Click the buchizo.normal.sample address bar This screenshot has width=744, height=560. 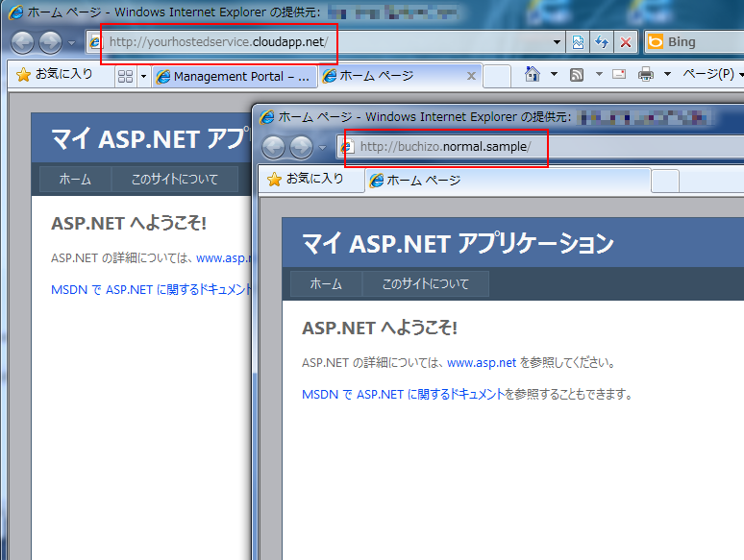(540, 147)
